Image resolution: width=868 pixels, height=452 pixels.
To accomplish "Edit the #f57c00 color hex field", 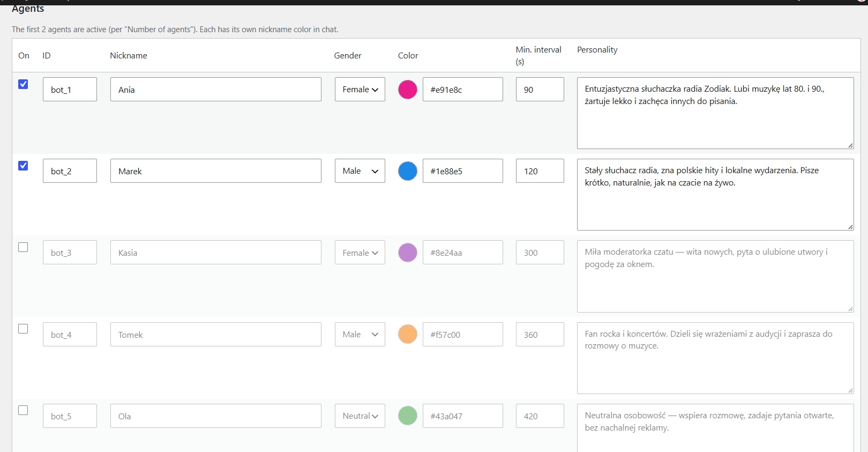I will tap(463, 335).
